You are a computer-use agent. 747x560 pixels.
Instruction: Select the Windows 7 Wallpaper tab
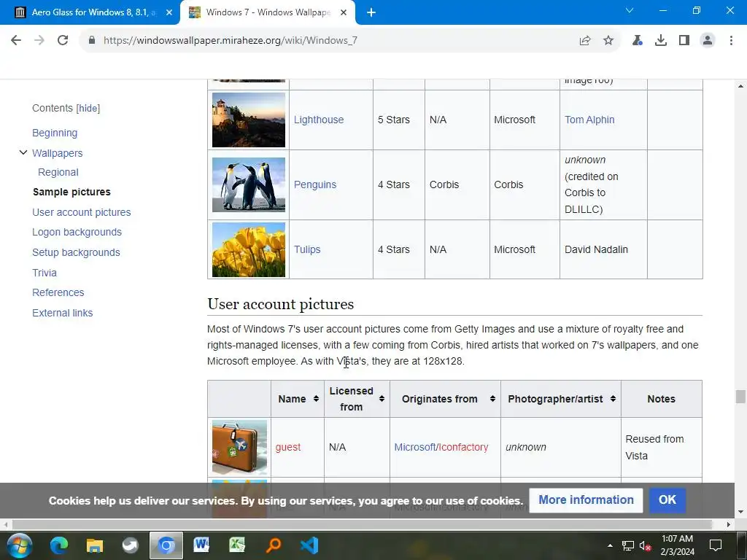tap(267, 12)
